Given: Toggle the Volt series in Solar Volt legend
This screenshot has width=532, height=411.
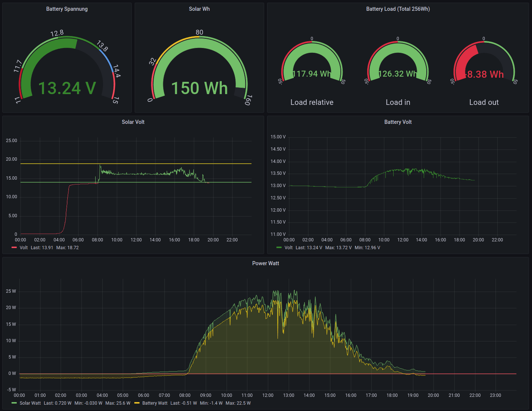Looking at the screenshot, I should (23, 248).
